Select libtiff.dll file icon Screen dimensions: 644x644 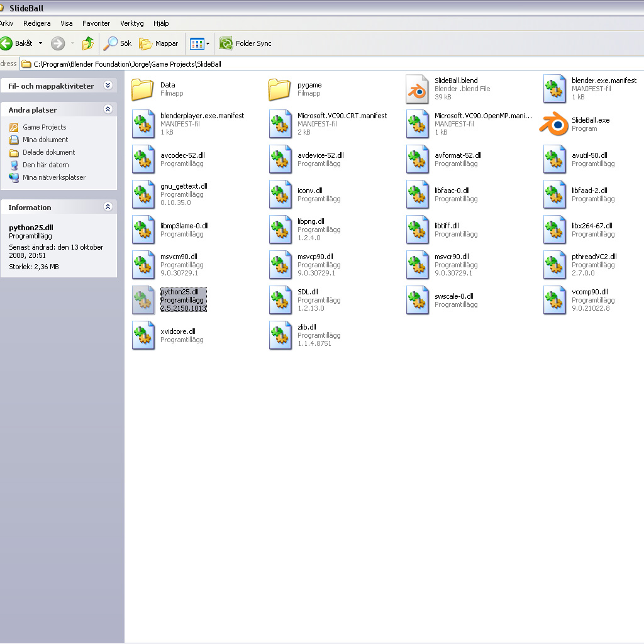[x=418, y=230]
